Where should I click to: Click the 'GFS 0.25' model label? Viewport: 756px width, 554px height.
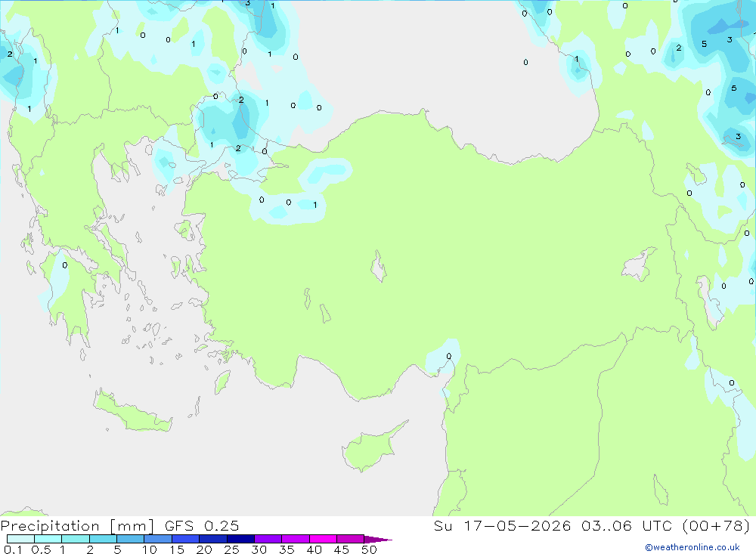(x=202, y=526)
